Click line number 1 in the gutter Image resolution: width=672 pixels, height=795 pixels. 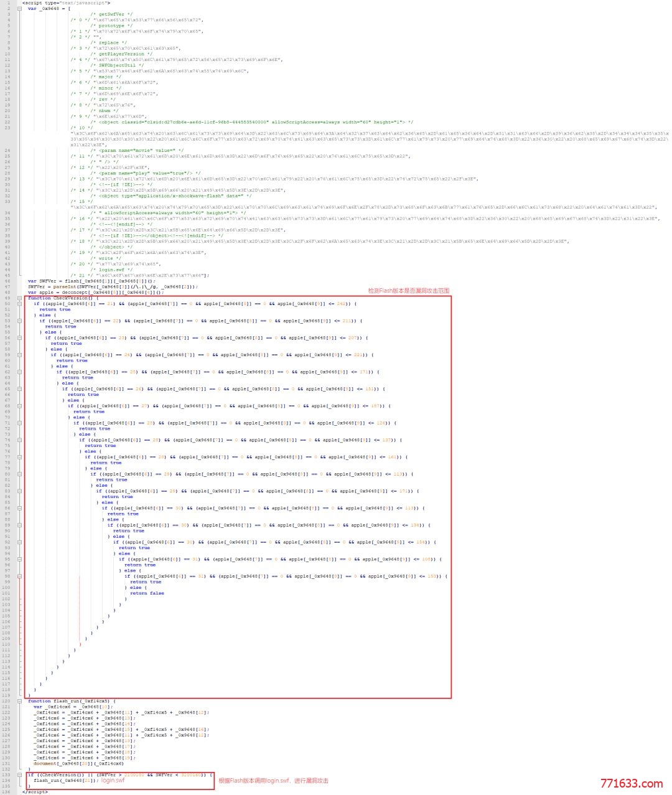click(9, 3)
